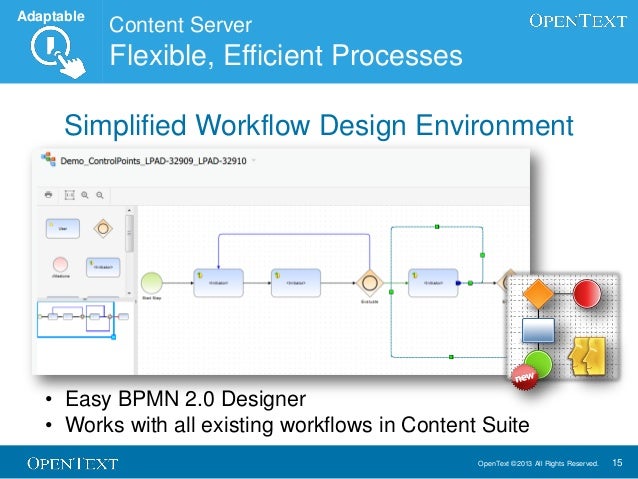Viewport: 638px width, 479px height.
Task: Click the green handle on the dashed link's bottom segment
Action: click(451, 357)
